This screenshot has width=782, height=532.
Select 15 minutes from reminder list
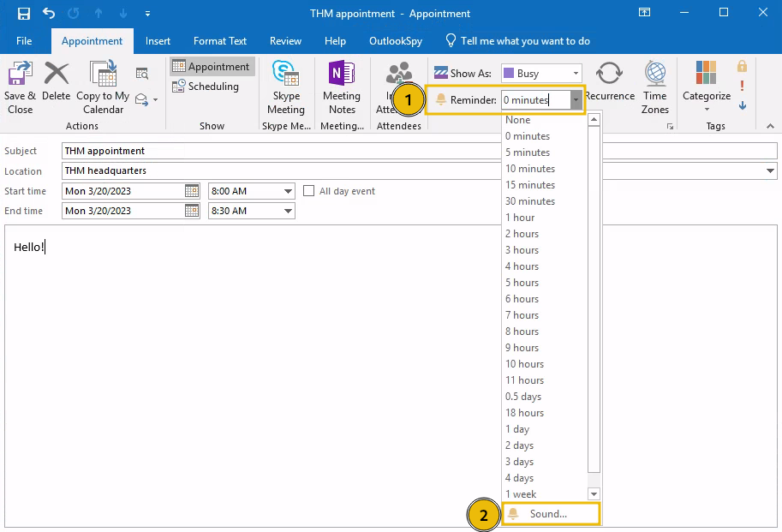click(530, 185)
